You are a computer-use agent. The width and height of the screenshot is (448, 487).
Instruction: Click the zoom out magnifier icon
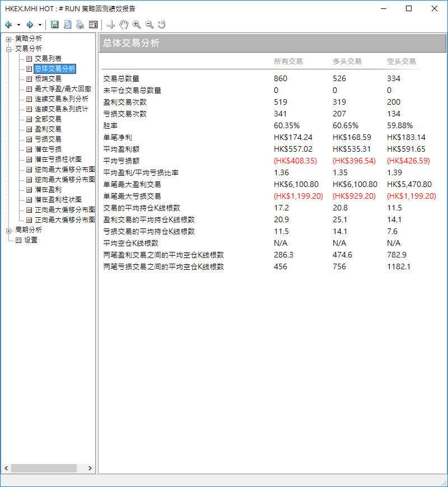(150, 25)
